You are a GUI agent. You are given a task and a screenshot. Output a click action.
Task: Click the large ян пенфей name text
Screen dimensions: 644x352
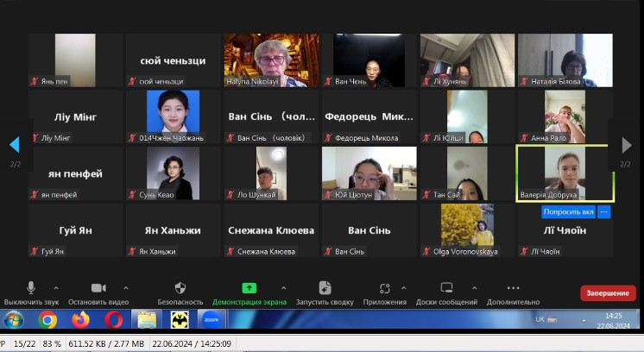pyautogui.click(x=75, y=174)
